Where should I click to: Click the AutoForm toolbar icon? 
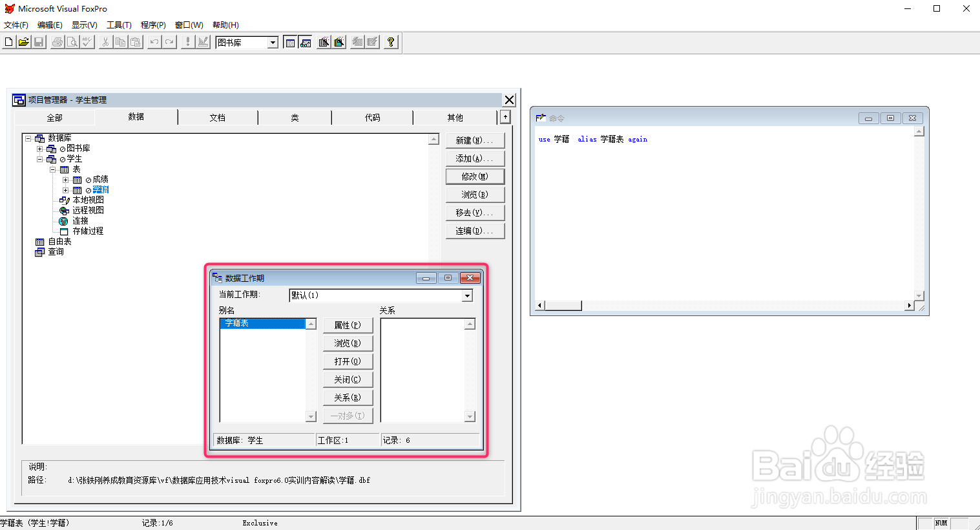(x=357, y=42)
